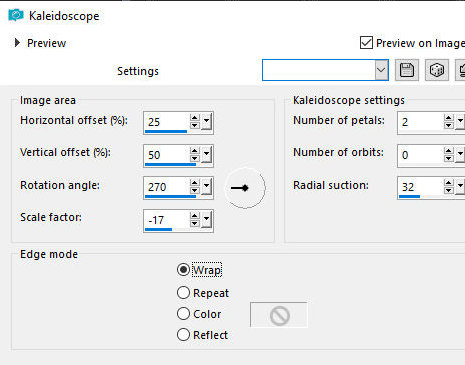
Task: Increase Horizontal offset with up spinner
Action: pyautogui.click(x=195, y=118)
